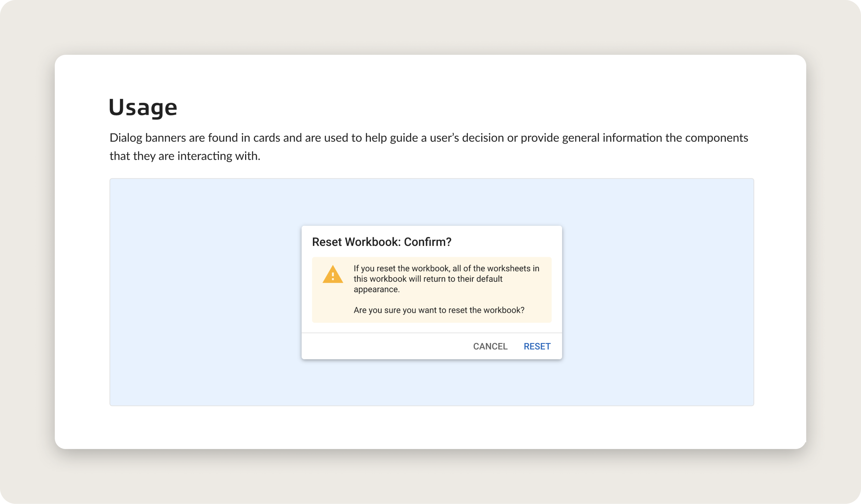Image resolution: width=861 pixels, height=504 pixels.
Task: Click the word "appearance." in the banner
Action: [x=376, y=289]
